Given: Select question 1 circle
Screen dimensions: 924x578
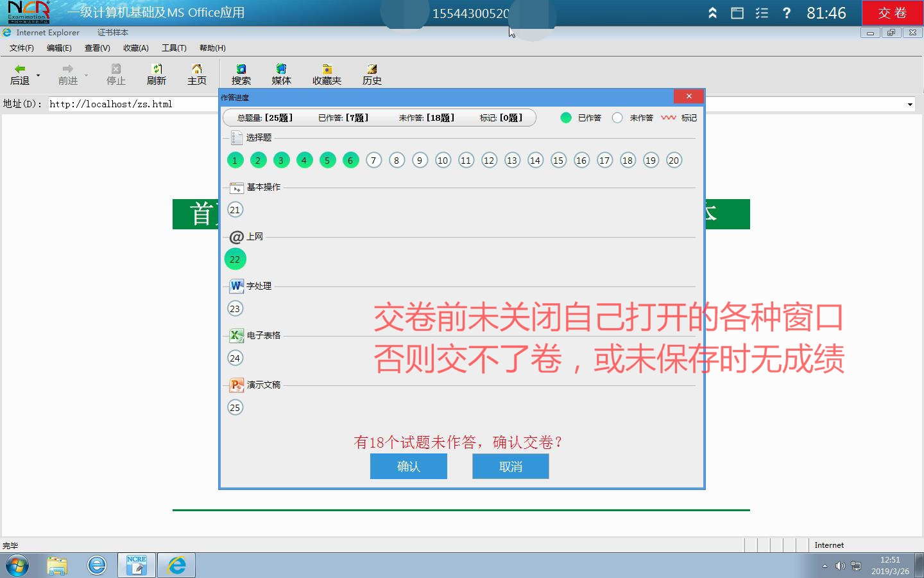Looking at the screenshot, I should click(235, 161).
